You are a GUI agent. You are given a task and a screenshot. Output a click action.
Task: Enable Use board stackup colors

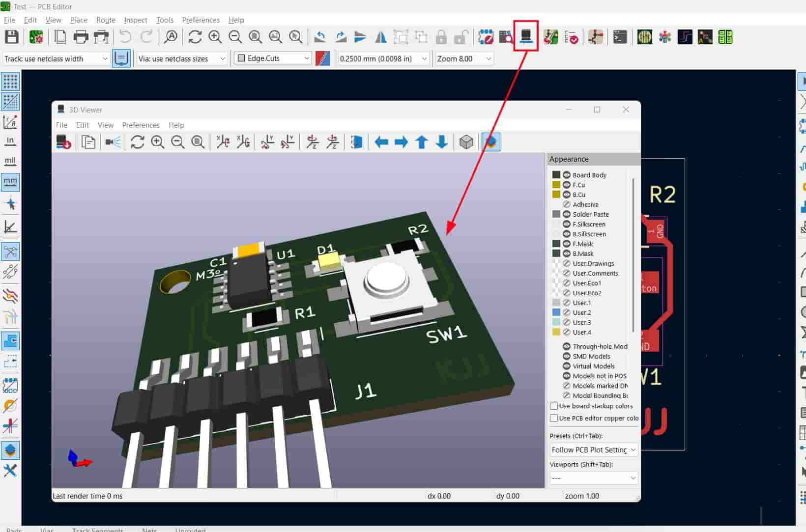click(554, 406)
